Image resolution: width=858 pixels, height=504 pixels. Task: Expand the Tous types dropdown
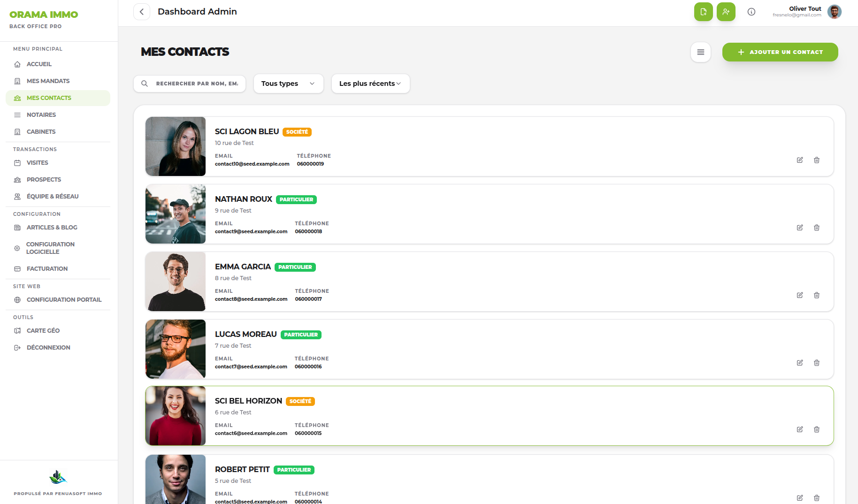[289, 84]
